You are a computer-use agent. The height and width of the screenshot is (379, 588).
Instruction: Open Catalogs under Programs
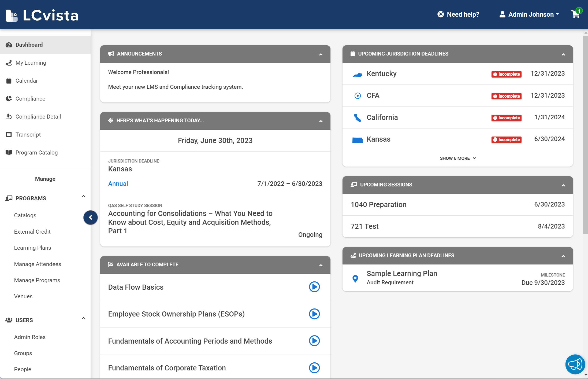25,215
